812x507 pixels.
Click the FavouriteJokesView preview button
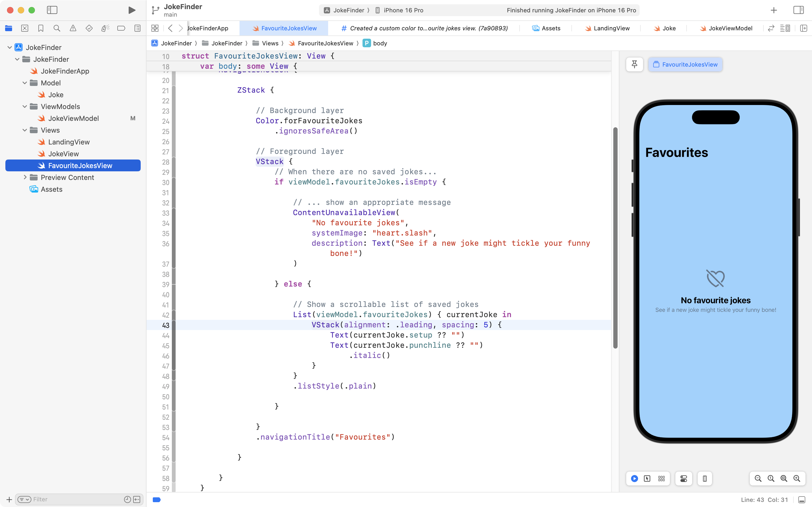(685, 64)
